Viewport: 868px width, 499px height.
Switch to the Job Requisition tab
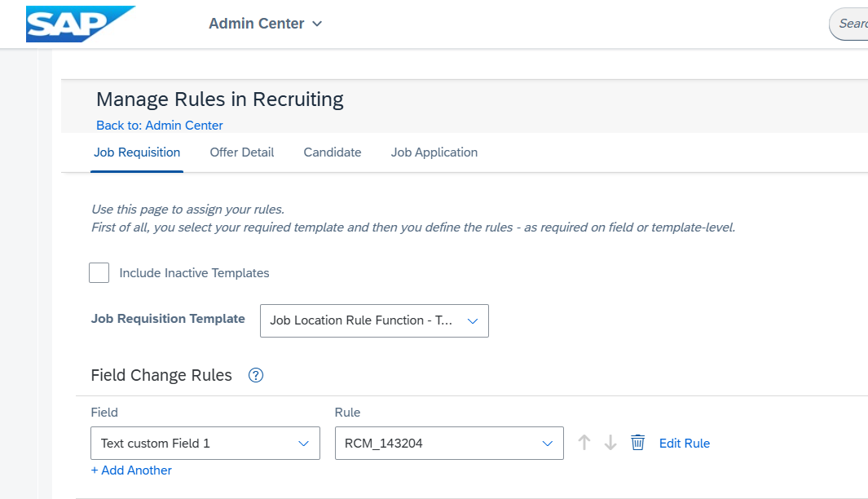click(137, 152)
